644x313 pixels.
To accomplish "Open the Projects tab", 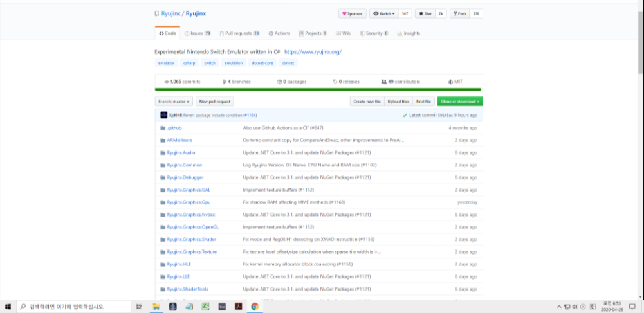I will (x=313, y=33).
